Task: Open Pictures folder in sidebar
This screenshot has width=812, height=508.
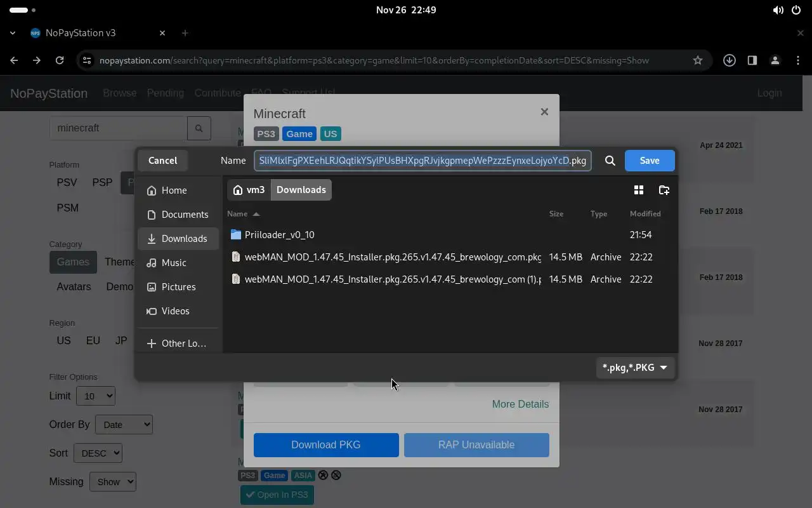Action: 179,287
